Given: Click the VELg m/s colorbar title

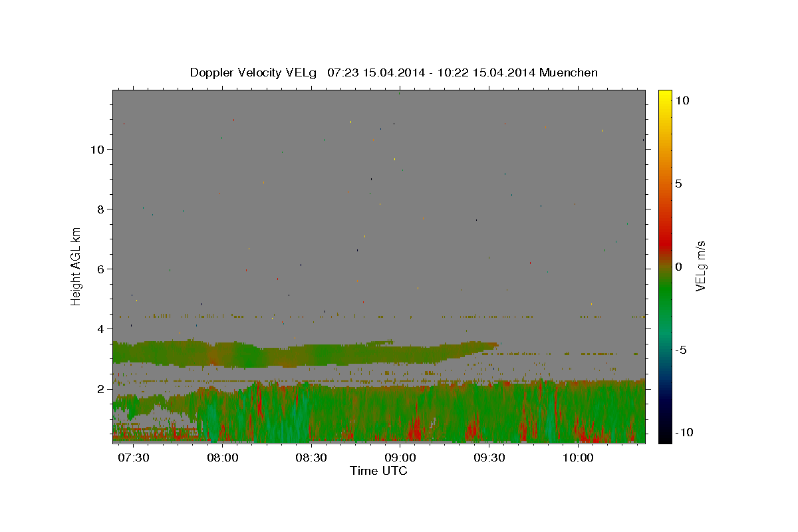Looking at the screenshot, I should 702,267.
